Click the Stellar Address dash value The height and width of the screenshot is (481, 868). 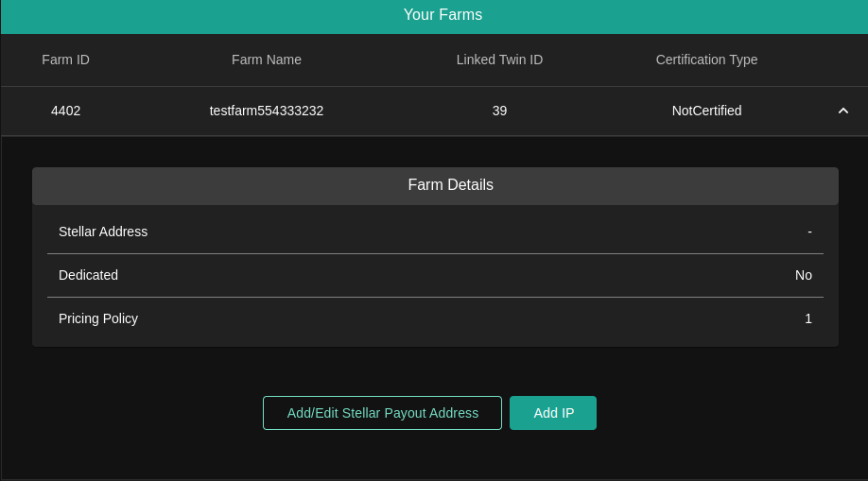click(x=809, y=232)
